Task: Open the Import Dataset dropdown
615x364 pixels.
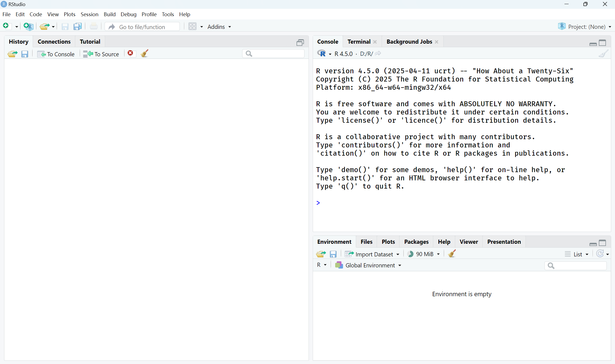Action: point(372,254)
